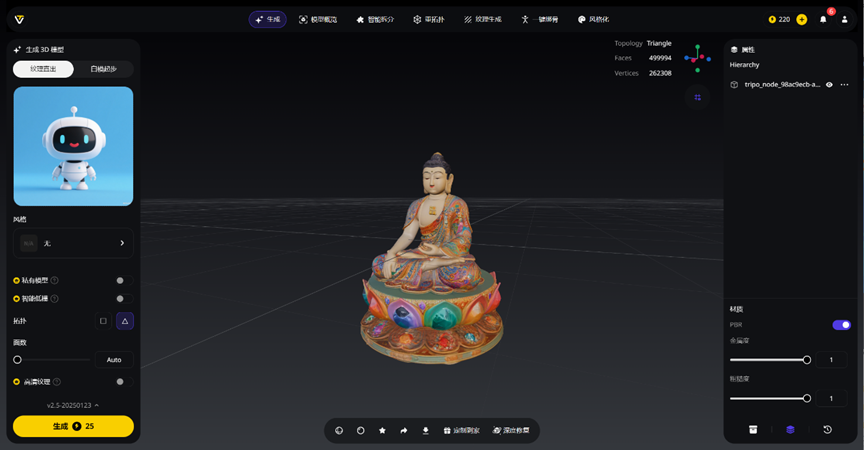Open the retopology tab
864x450 pixels.
coord(429,19)
